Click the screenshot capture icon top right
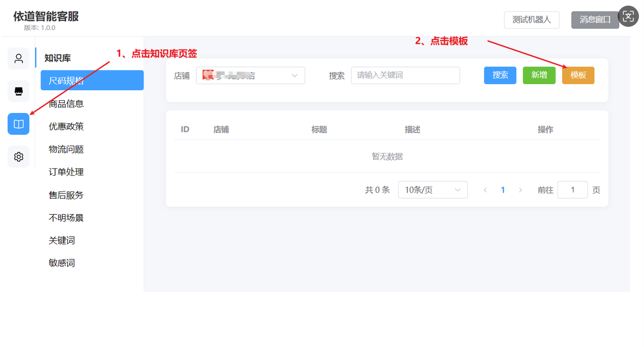This screenshot has height=347, width=644. (628, 17)
